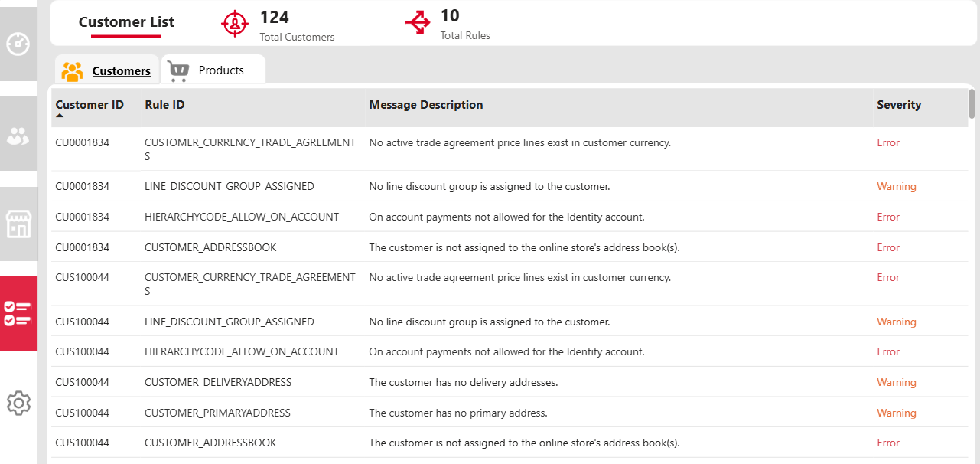Click the Total Customers target icon
980x464 pixels.
coord(235,24)
